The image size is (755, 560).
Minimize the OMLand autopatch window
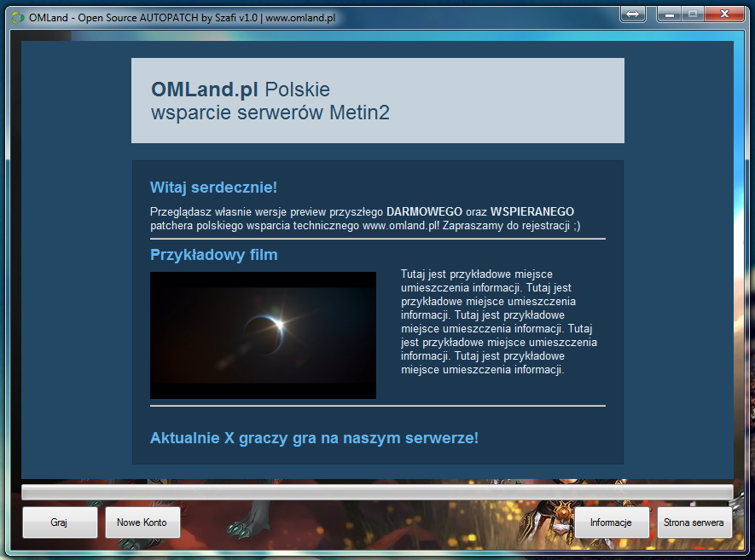[669, 14]
